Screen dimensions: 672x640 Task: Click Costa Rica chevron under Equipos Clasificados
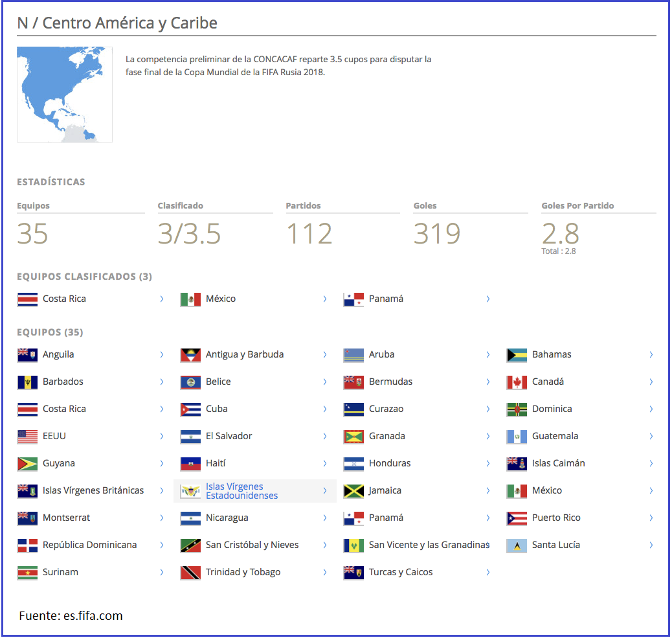pyautogui.click(x=162, y=299)
